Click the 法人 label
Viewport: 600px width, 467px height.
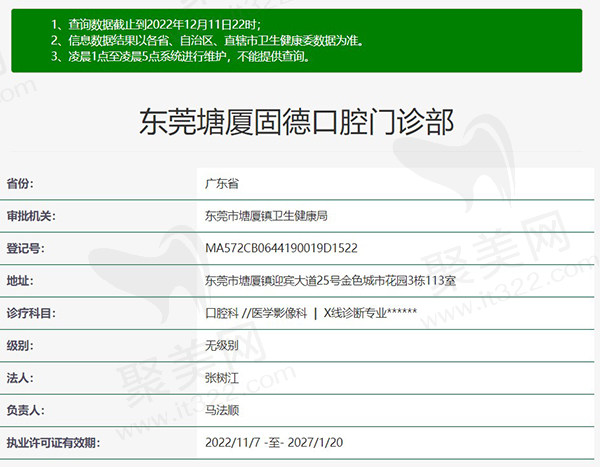[20, 378]
